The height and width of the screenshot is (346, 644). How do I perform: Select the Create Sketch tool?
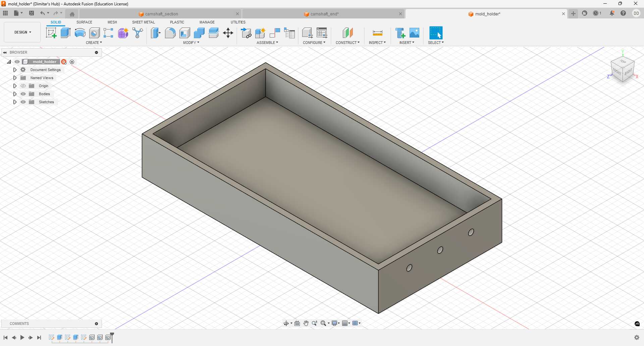pos(51,33)
